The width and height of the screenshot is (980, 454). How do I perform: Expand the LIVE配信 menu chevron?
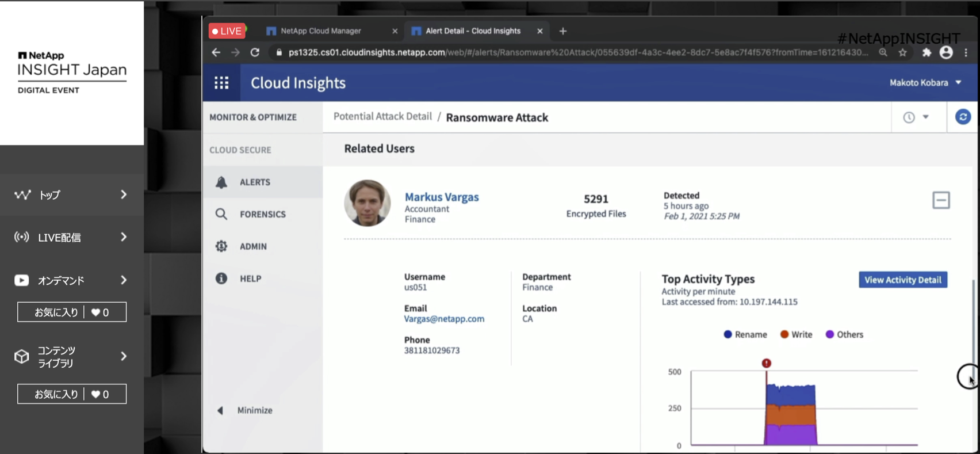[124, 237]
